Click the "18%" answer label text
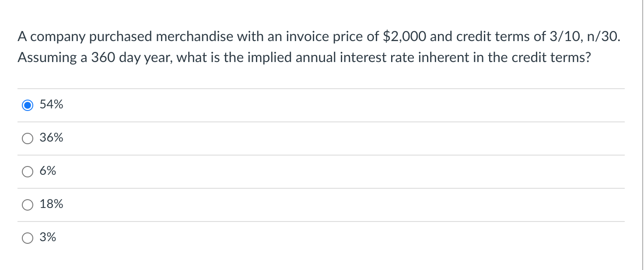 click(51, 204)
